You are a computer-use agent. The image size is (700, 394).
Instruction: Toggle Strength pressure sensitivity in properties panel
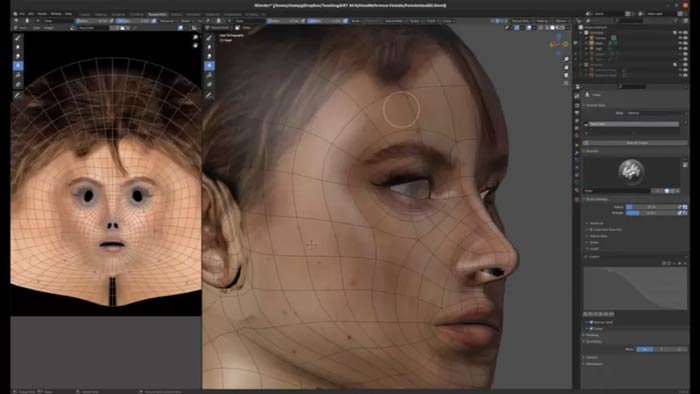pos(679,213)
